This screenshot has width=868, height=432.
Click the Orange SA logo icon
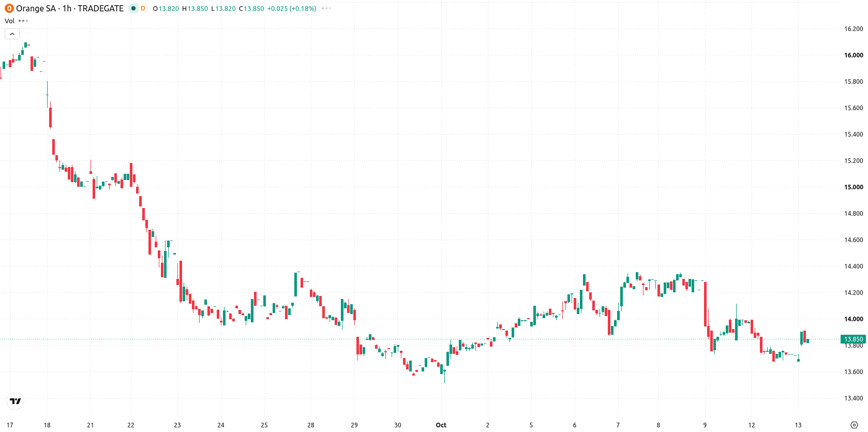[9, 8]
